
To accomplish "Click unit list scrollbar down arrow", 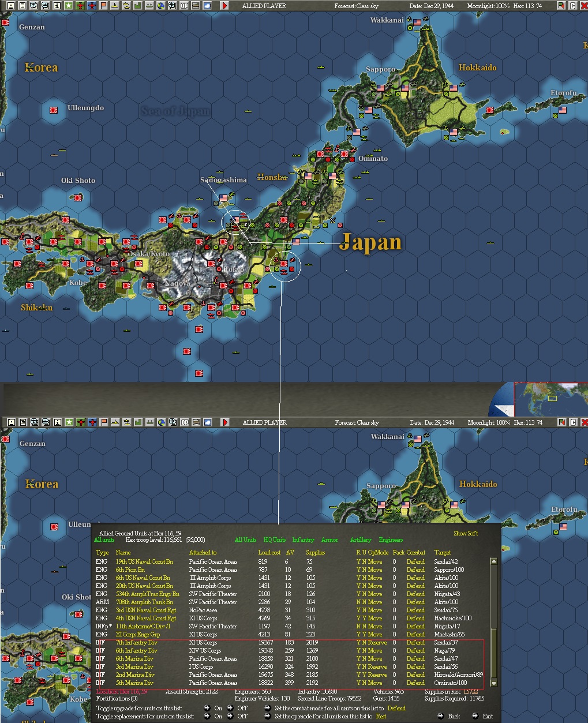I will 493,683.
